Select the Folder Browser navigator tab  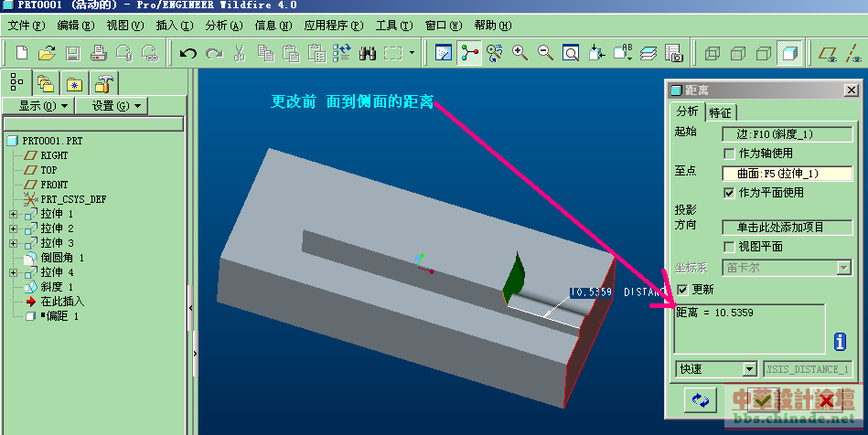point(46,84)
